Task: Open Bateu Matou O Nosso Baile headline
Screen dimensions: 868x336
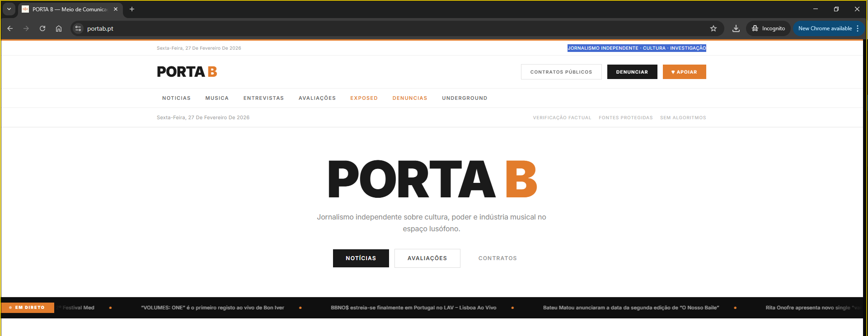Action: (x=631, y=308)
